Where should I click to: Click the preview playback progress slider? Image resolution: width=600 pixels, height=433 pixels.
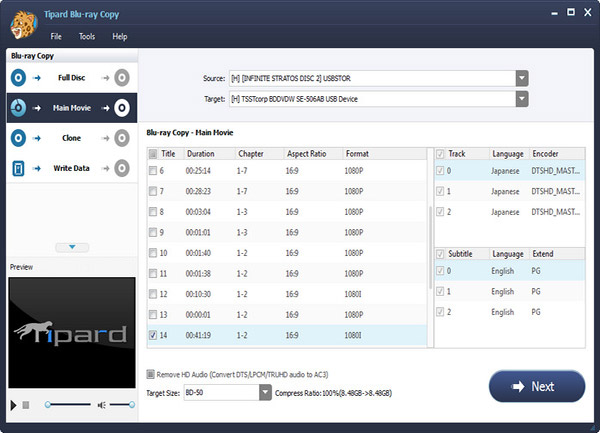click(68, 405)
